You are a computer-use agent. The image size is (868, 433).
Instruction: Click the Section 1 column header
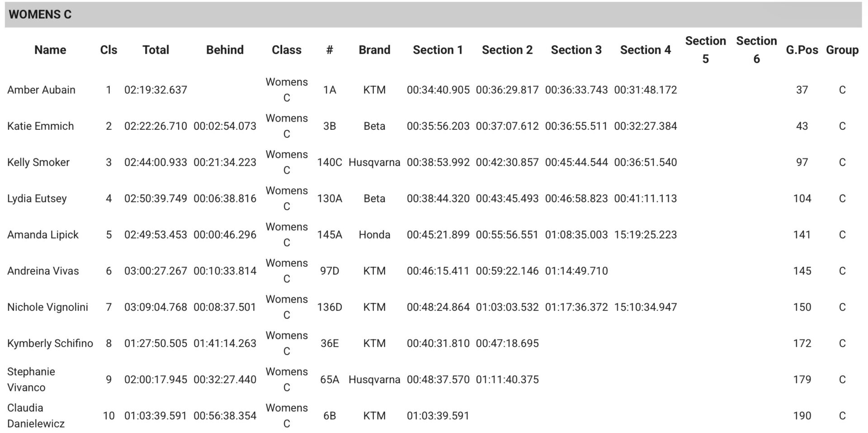pos(438,50)
